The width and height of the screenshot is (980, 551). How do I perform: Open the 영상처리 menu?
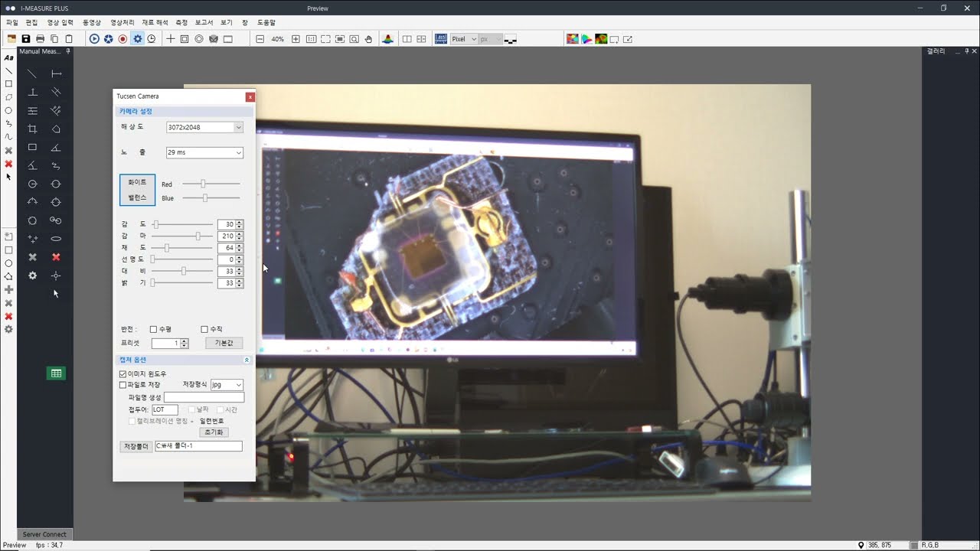(x=122, y=23)
